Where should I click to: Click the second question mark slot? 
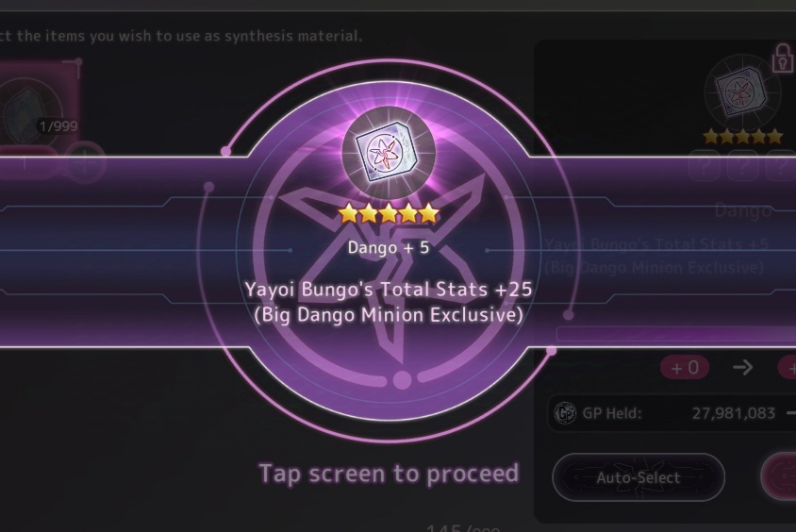742,165
